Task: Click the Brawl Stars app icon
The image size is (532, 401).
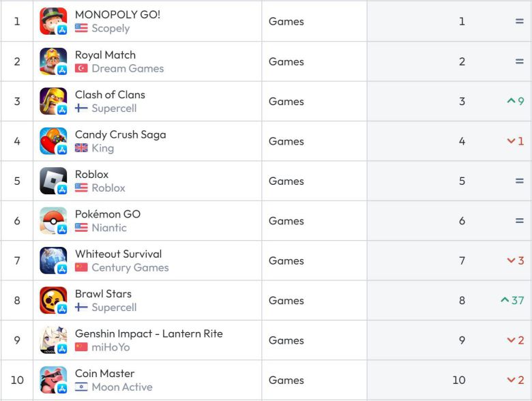Action: 53,301
